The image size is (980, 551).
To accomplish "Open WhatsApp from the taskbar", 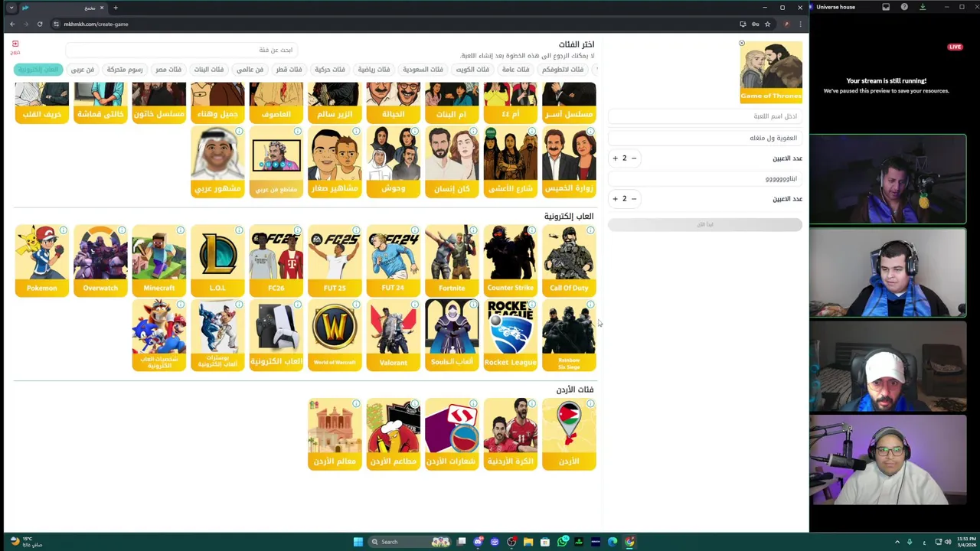I will coord(562,542).
